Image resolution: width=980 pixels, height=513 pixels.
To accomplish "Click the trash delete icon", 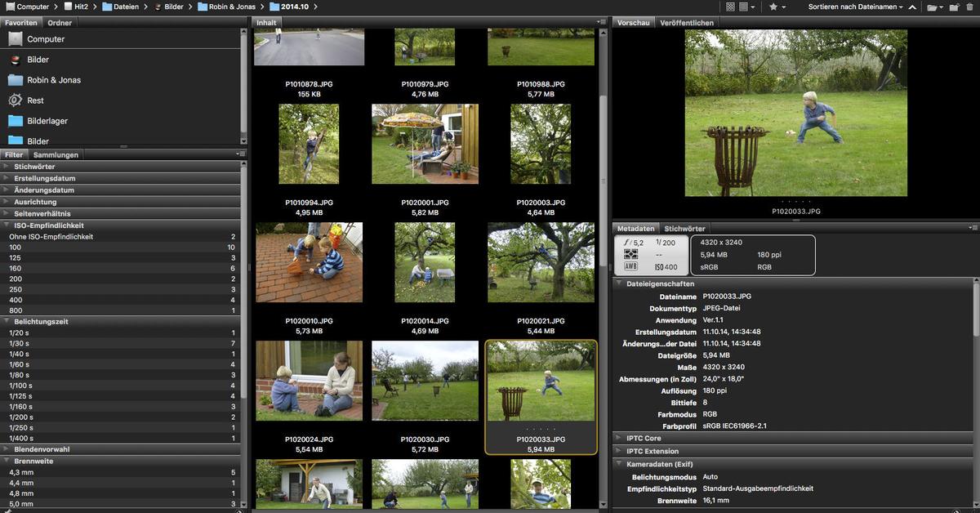I will click(969, 7).
